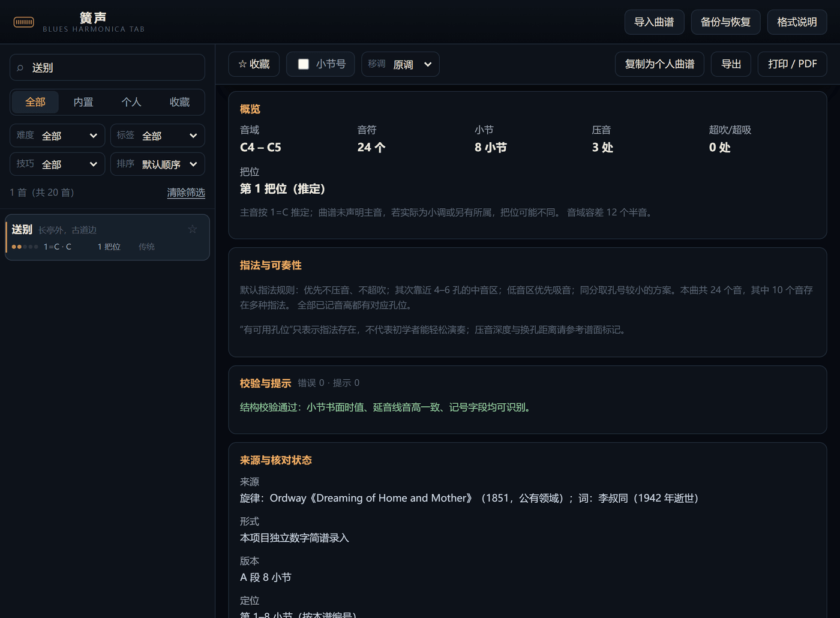
Task: Click the measure count 8 小节
Action: click(x=491, y=148)
